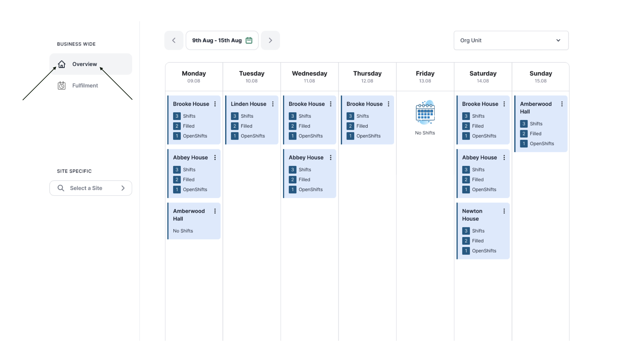The height and width of the screenshot is (362, 644).
Task: Go to previous week with left arrow
Action: click(174, 40)
